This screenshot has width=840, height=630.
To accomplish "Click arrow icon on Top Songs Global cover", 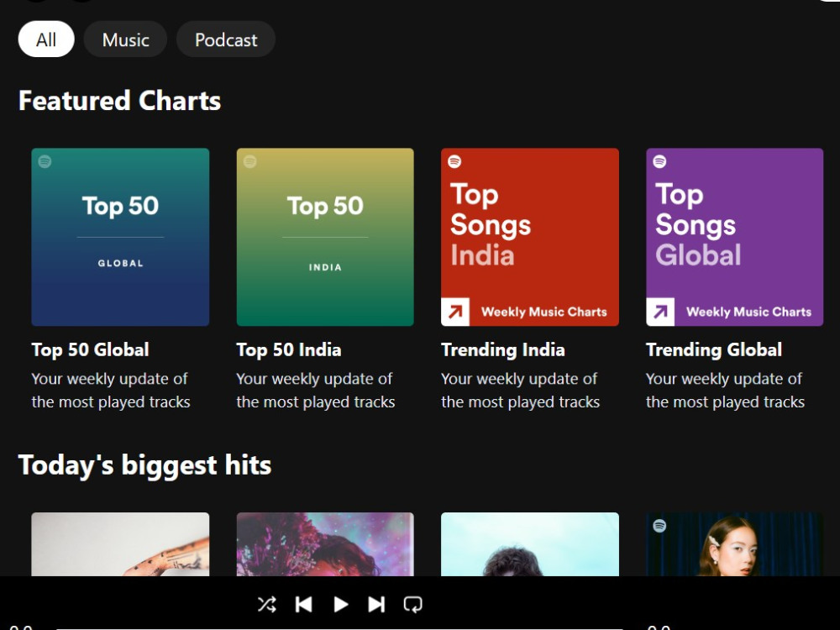I will [x=660, y=312].
